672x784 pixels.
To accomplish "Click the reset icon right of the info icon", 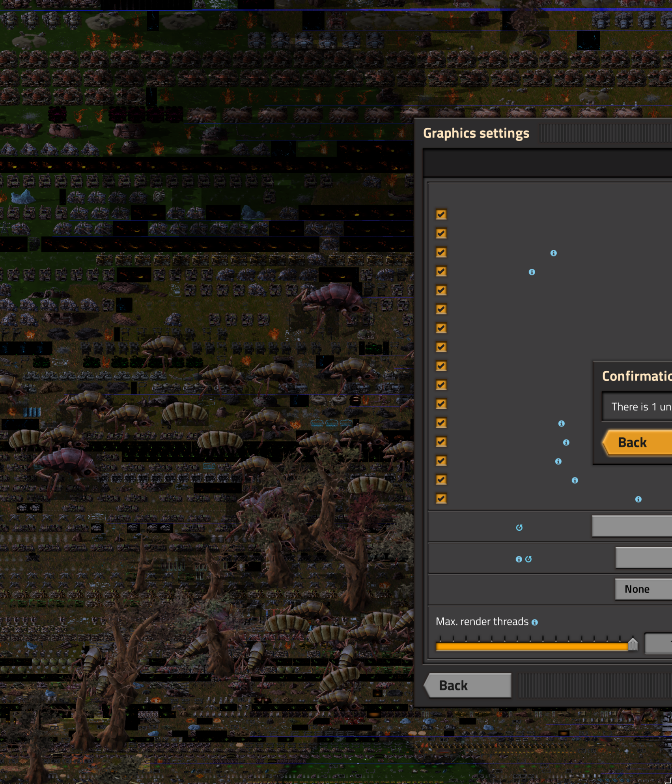I will [x=528, y=559].
